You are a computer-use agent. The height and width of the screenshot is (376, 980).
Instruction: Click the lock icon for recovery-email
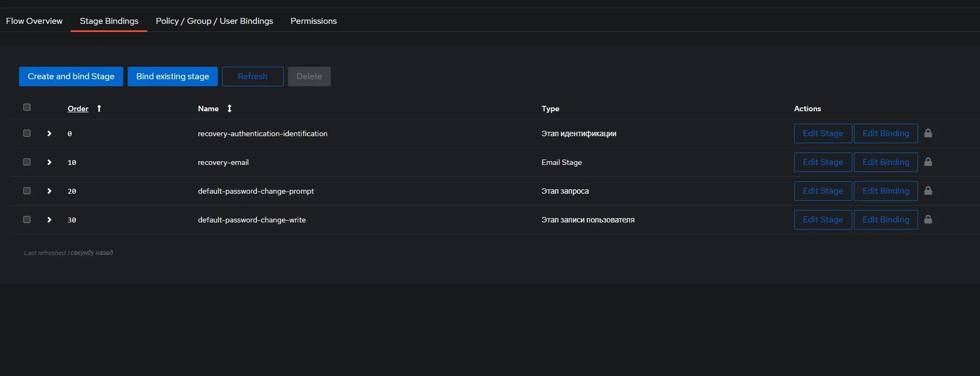click(x=928, y=162)
